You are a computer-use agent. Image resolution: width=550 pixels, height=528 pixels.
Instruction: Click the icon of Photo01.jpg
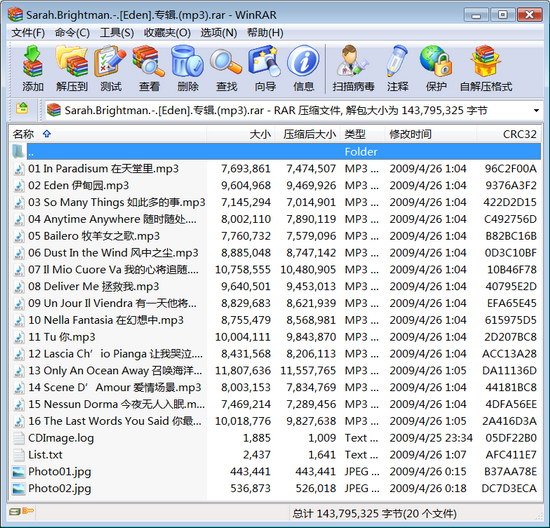[x=19, y=472]
